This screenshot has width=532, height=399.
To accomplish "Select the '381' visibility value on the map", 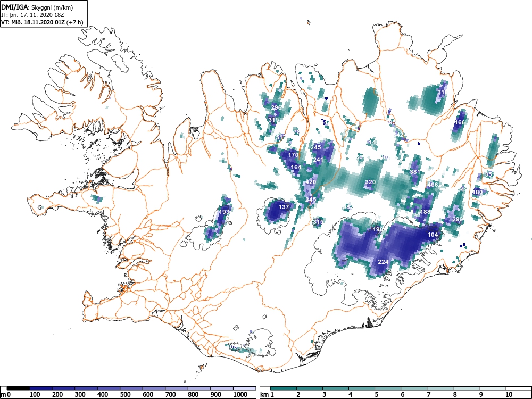I will pyautogui.click(x=415, y=172).
